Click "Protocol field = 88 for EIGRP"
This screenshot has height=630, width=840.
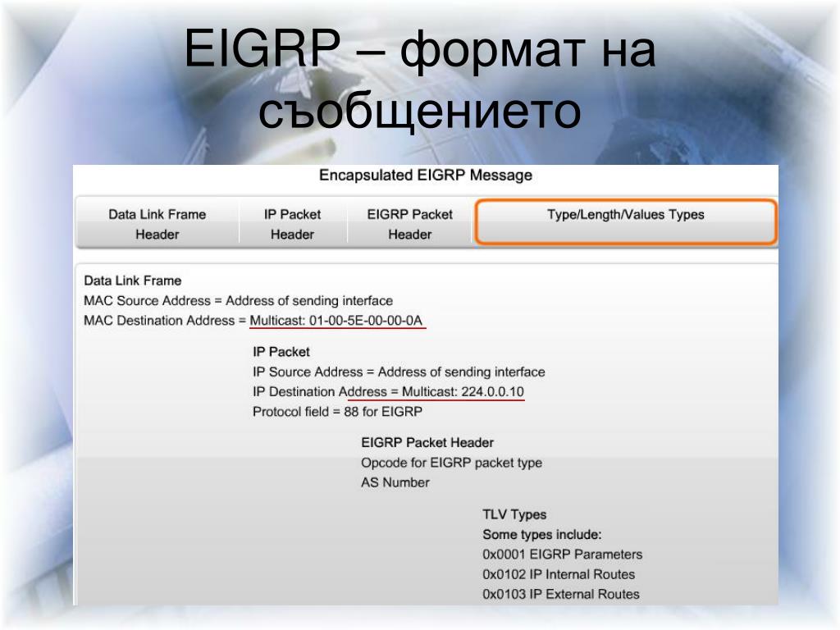[x=337, y=412]
